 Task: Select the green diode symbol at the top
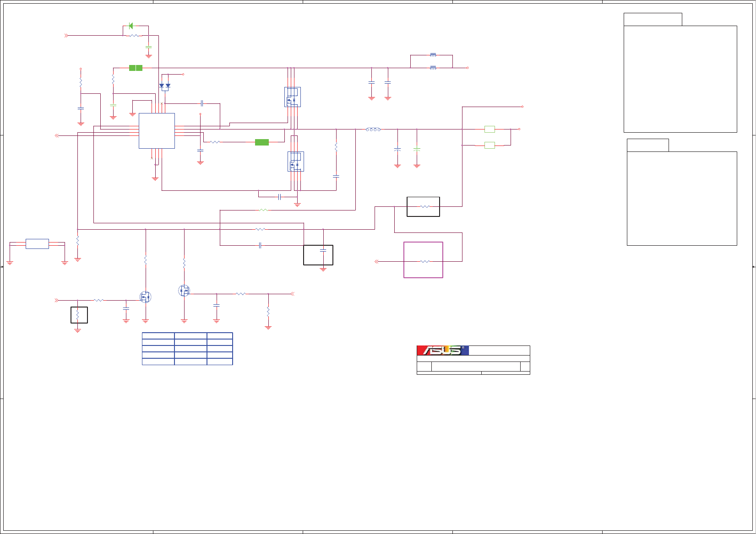tap(131, 26)
